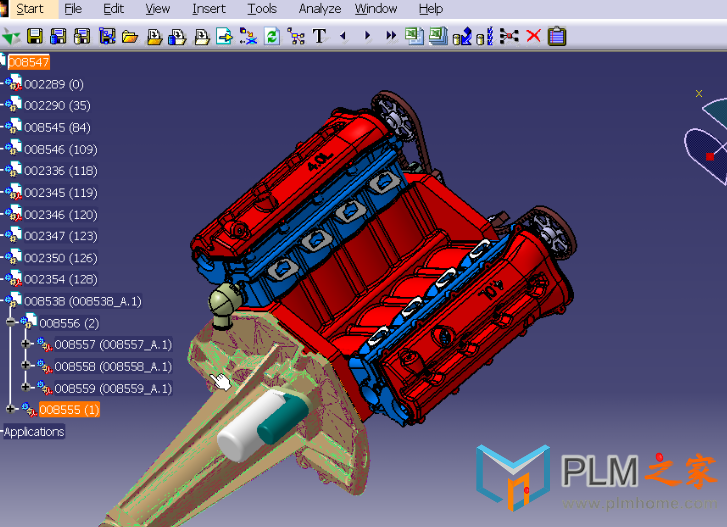Click the red square on the compass
Image resolution: width=727 pixels, height=527 pixels.
tap(710, 157)
